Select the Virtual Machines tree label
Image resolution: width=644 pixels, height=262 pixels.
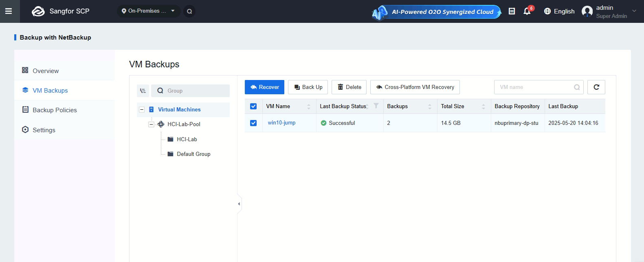click(179, 109)
